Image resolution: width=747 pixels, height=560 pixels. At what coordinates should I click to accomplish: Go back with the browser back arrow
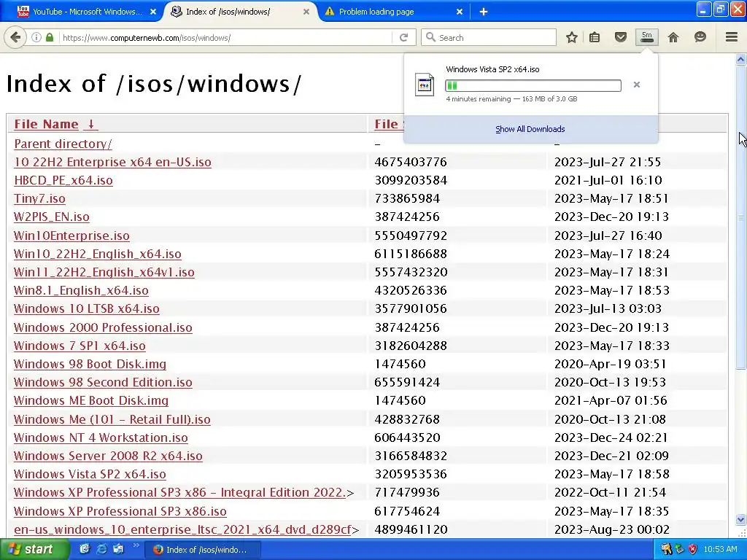pos(15,37)
